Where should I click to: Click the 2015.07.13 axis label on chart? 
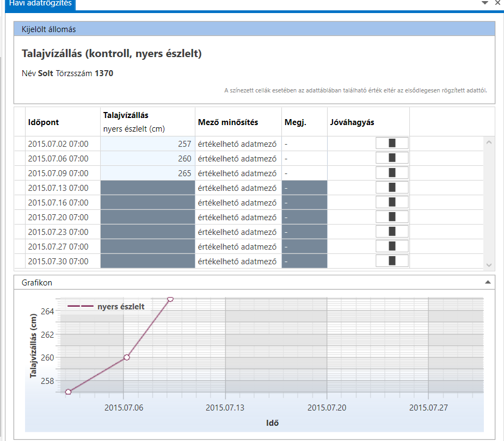225,407
